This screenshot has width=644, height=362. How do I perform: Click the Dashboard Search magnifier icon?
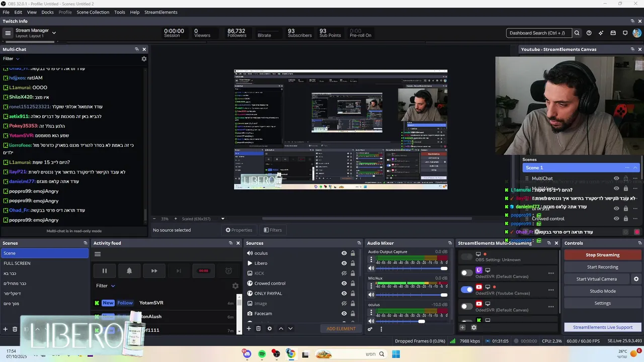(x=577, y=33)
